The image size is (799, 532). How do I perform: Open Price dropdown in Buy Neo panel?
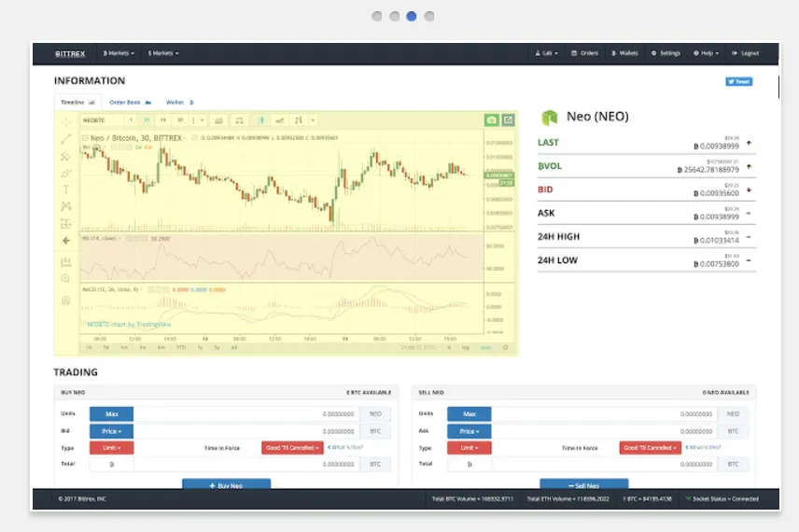pos(112,431)
